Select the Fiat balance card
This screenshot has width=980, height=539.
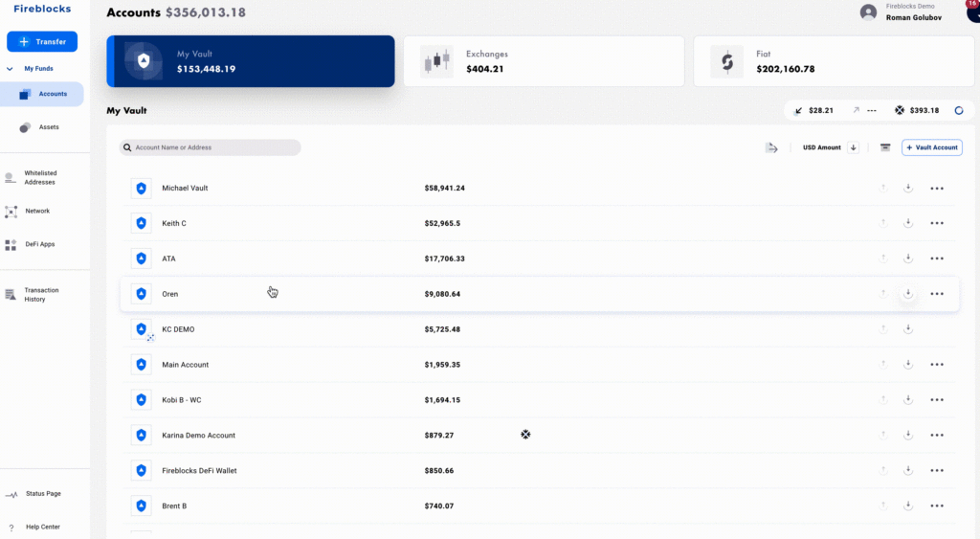(831, 61)
